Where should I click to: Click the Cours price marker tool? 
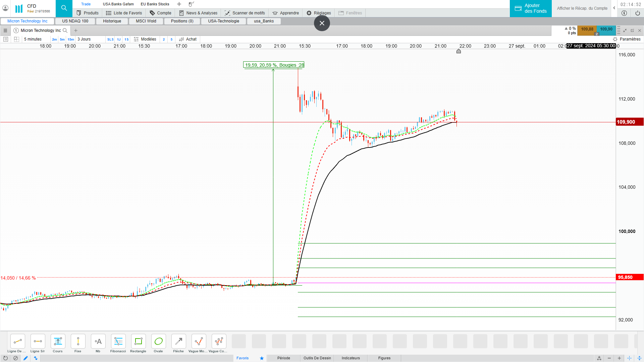[x=58, y=342]
